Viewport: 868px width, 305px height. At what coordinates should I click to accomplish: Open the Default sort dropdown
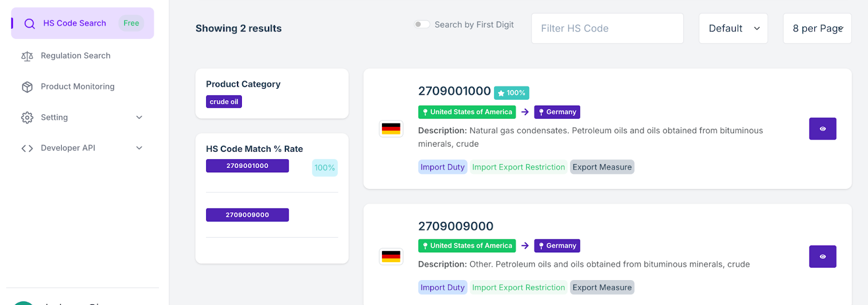733,28
